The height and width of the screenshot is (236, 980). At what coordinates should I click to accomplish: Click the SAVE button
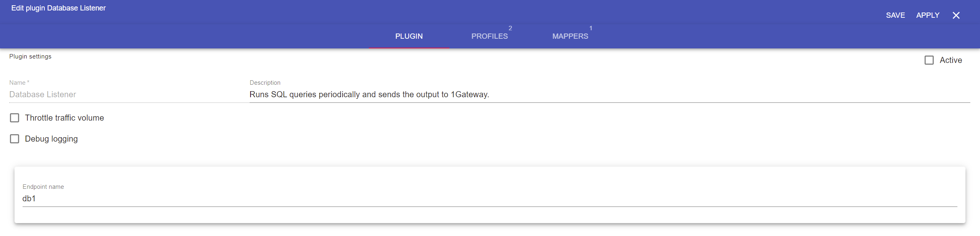click(895, 15)
